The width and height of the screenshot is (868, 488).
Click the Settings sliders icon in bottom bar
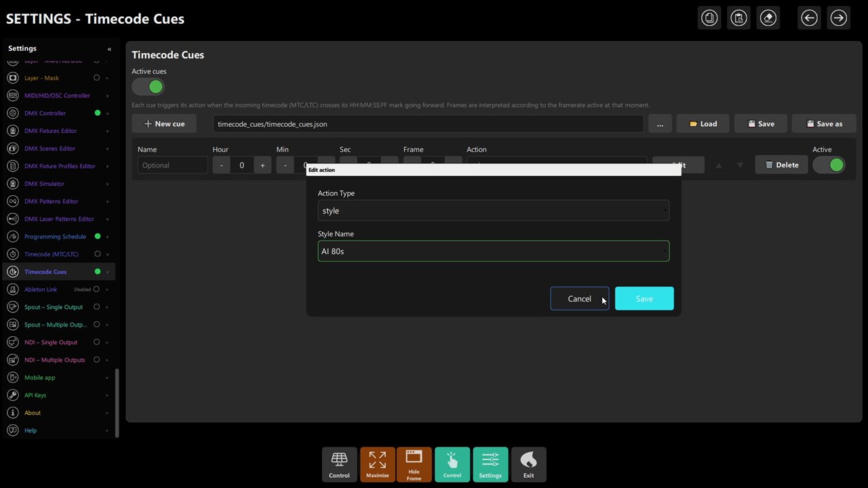click(x=490, y=464)
